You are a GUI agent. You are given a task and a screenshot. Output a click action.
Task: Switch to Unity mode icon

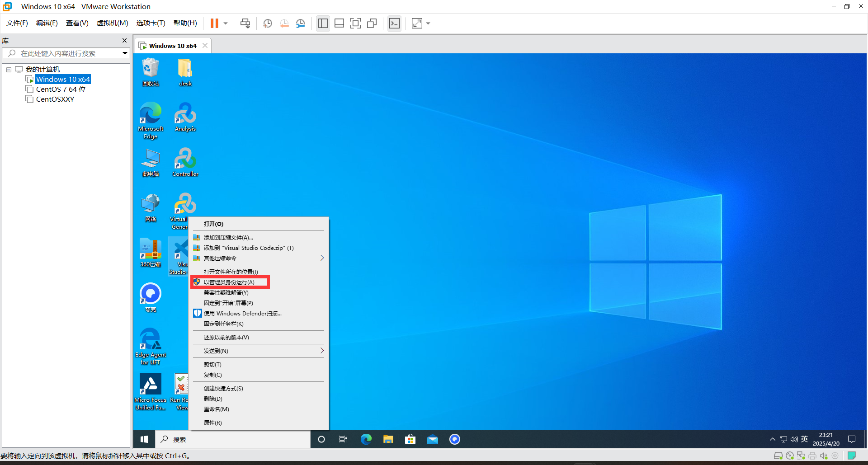tap(372, 23)
